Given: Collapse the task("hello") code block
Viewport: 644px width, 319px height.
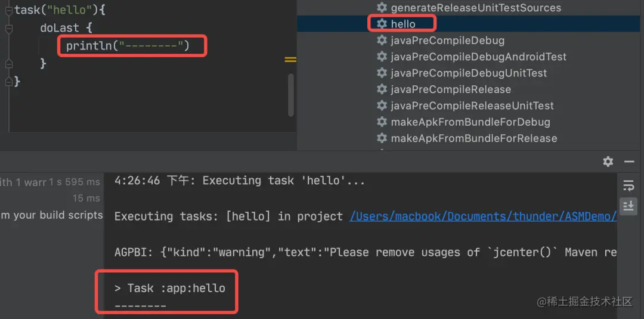Looking at the screenshot, I should coord(9,11).
